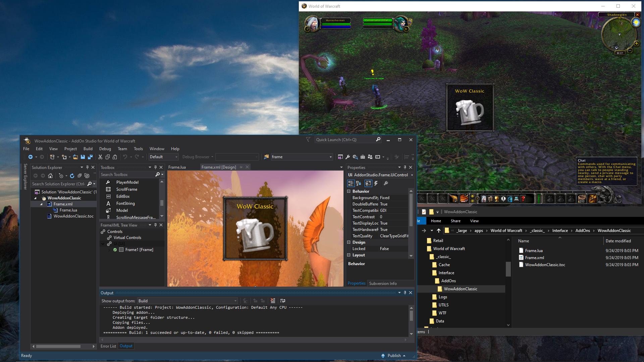Toggle Word Wrap in Output panel
Screen dimensions: 644x362
283,301
